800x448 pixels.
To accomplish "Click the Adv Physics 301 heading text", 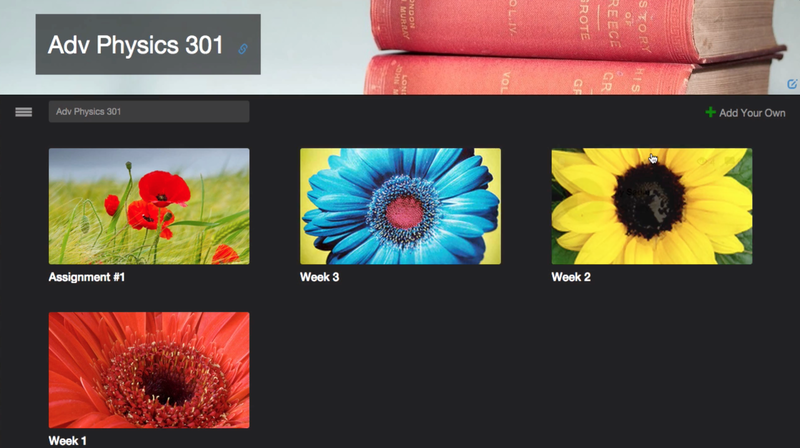I will 136,45.
